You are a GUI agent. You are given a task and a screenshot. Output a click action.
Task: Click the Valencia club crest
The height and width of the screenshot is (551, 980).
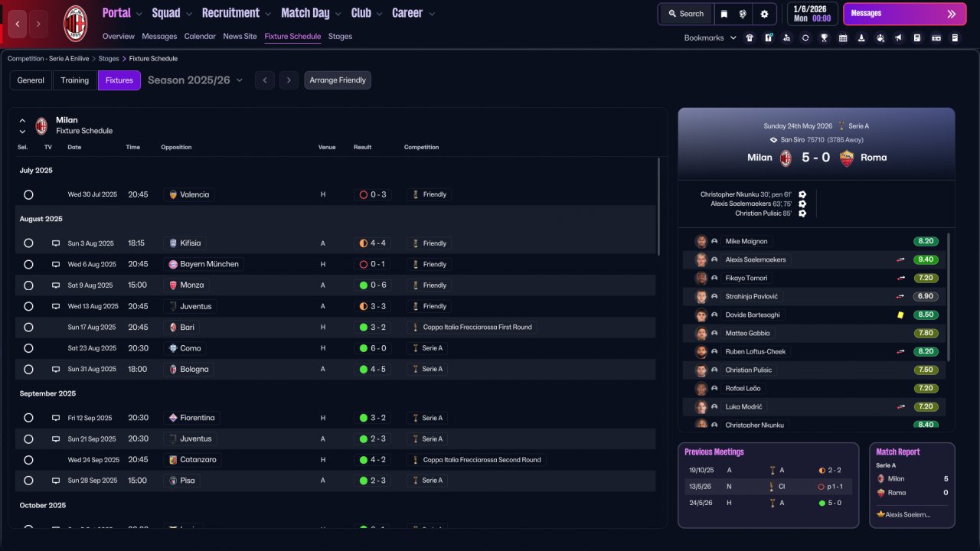[x=172, y=194]
